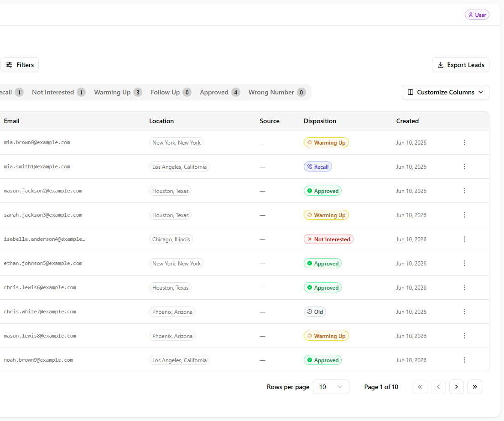Click New York tag for ethan.johnson5
The image size is (504, 421).
tap(177, 263)
